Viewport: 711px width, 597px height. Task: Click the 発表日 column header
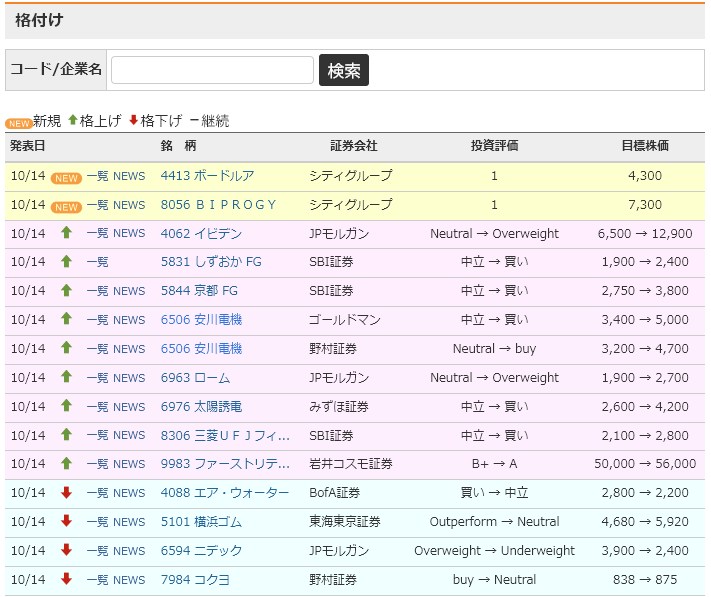click(28, 146)
